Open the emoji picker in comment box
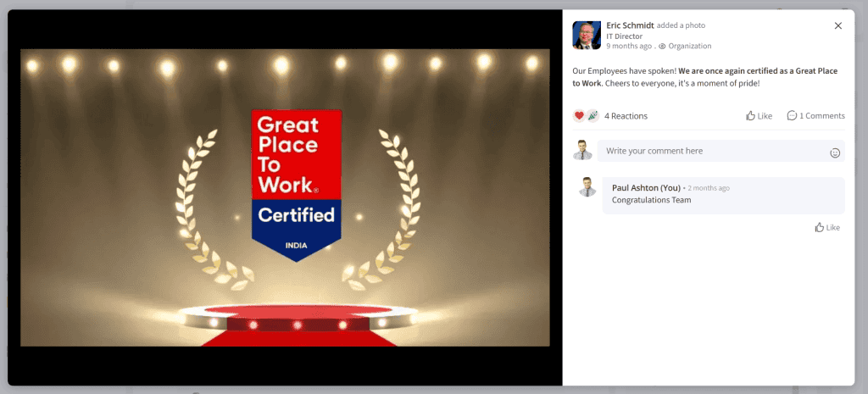 pyautogui.click(x=835, y=153)
